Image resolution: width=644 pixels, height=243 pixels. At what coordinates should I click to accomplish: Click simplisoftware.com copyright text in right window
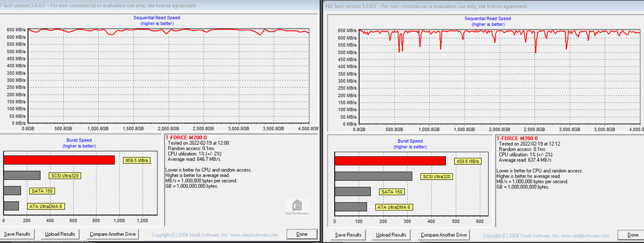point(546,236)
